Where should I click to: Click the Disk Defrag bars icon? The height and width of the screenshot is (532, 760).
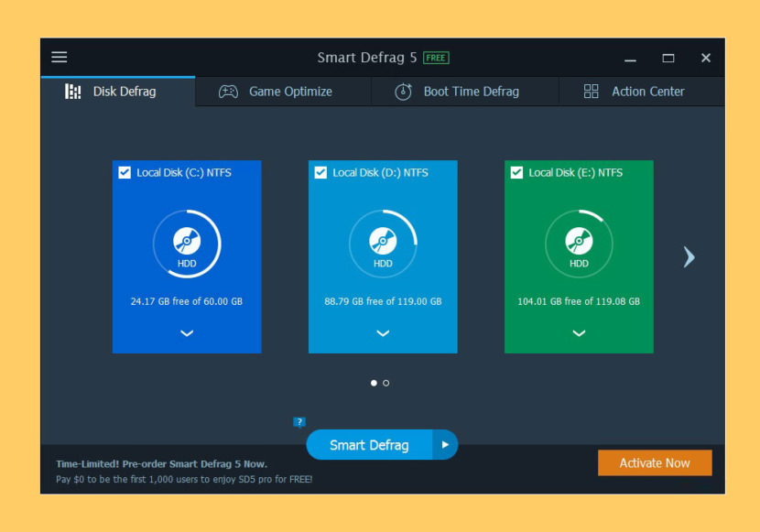[72, 91]
